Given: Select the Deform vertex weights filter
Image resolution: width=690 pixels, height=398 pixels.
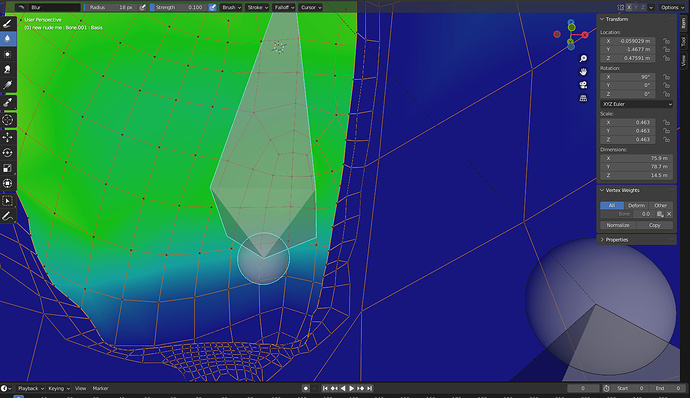Looking at the screenshot, I should tap(636, 205).
